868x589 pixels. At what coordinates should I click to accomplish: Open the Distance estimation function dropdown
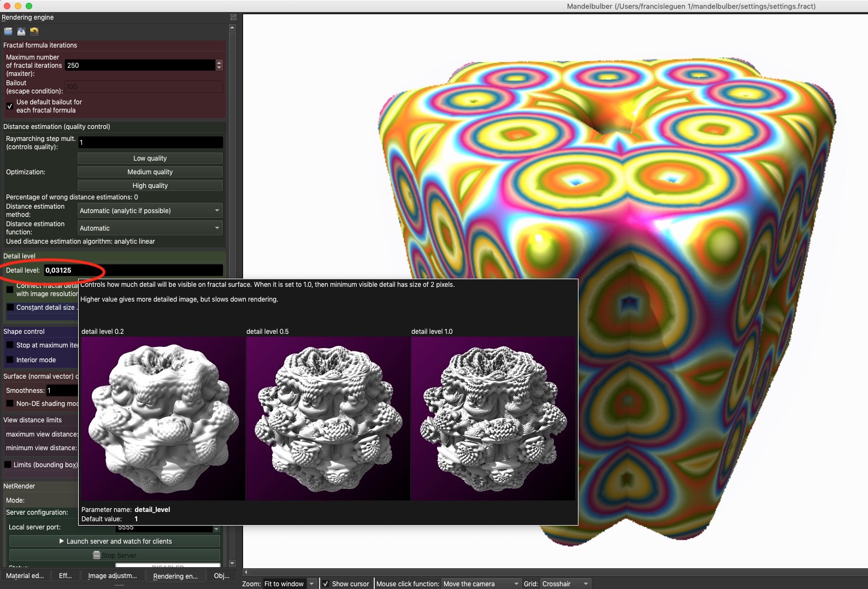pyautogui.click(x=150, y=228)
